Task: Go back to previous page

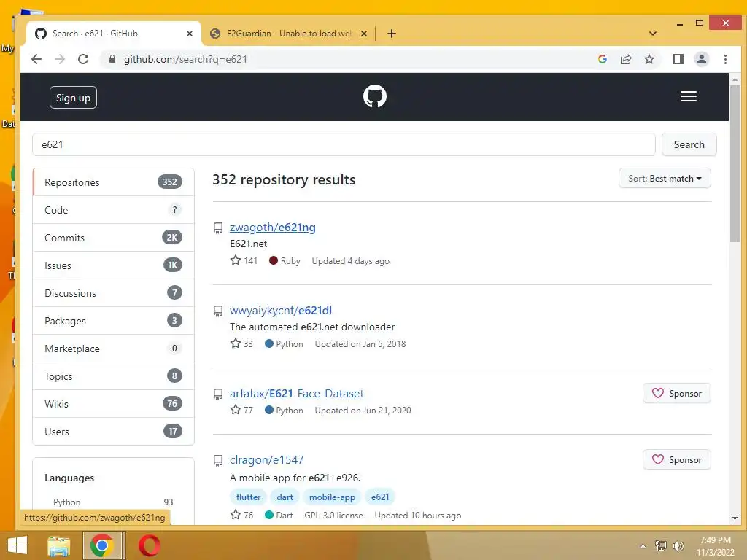Action: (36, 59)
